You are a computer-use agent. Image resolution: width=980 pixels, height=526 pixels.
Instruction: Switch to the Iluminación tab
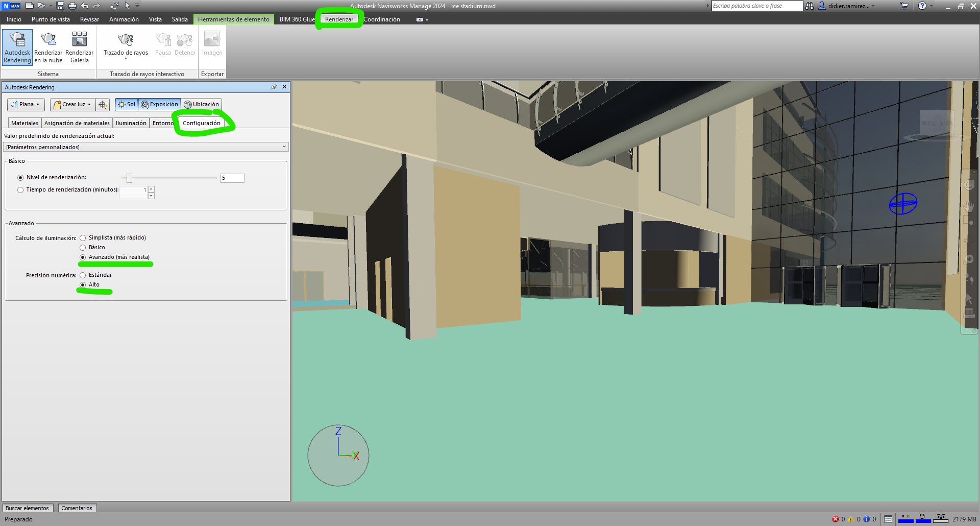point(131,123)
